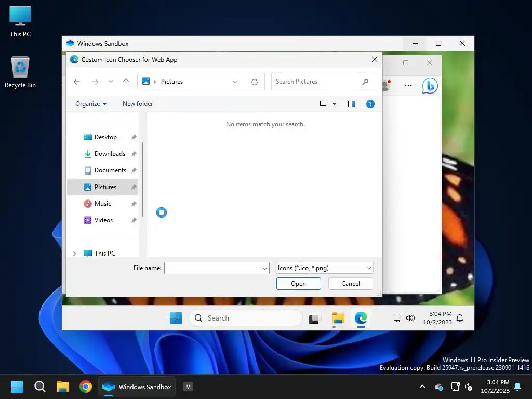This screenshot has width=532, height=399.
Task: Launch Google Chrome from host taskbar
Action: [x=86, y=387]
